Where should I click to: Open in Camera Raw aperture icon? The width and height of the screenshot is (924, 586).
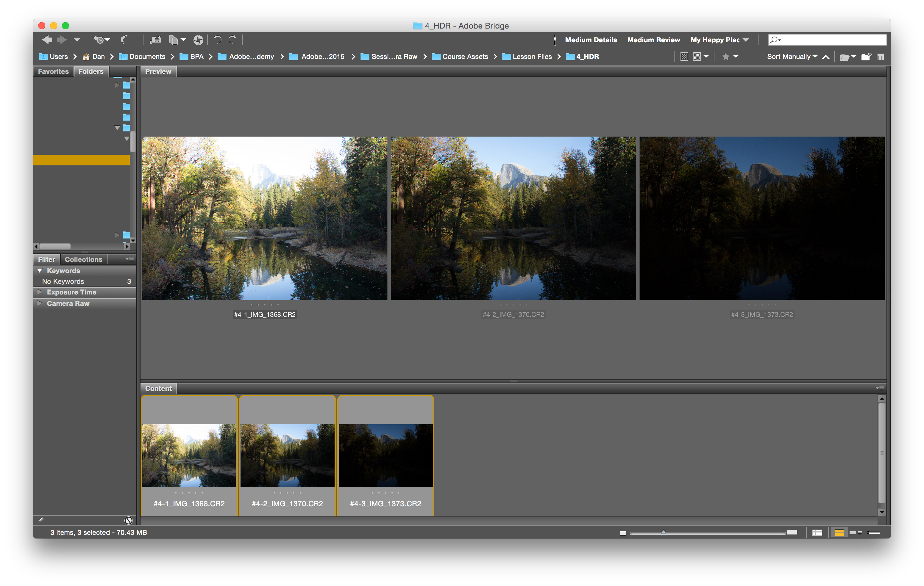tap(198, 40)
